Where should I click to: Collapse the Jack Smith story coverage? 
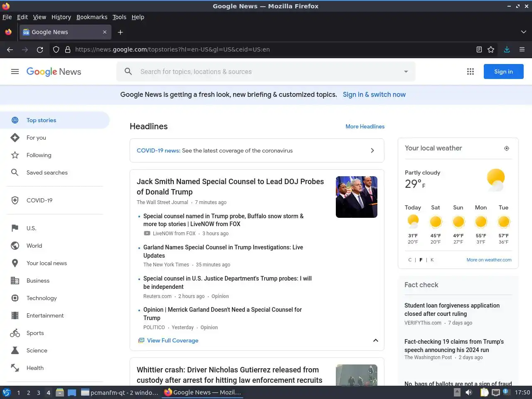tap(376, 340)
